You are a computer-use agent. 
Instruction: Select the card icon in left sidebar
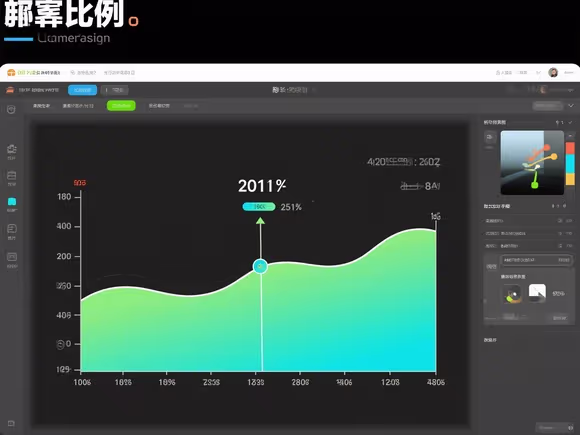click(12, 257)
